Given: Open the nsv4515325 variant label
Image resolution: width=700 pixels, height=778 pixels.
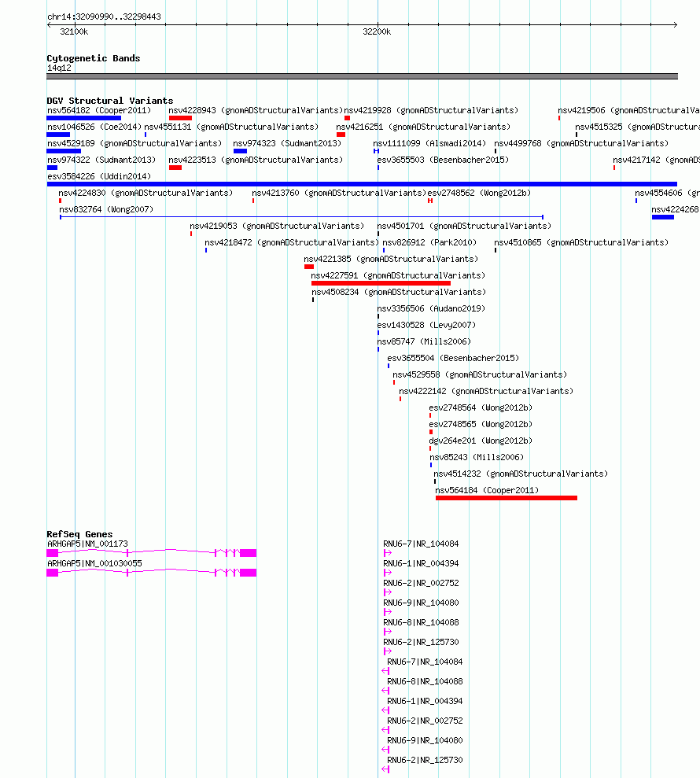Looking at the screenshot, I should pyautogui.click(x=638, y=127).
